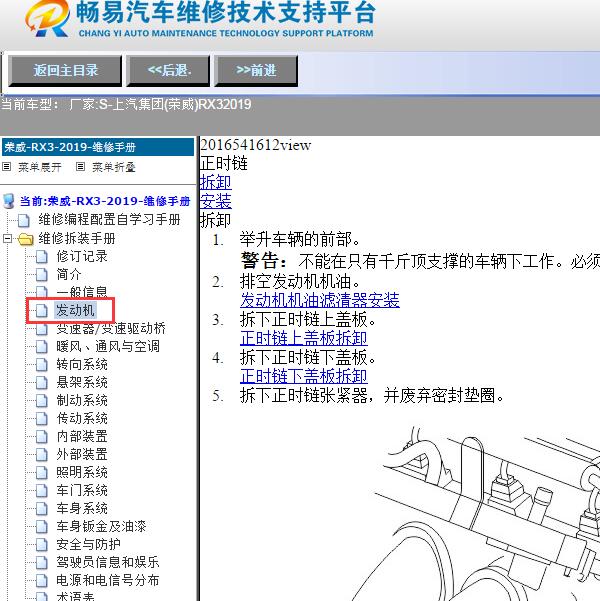The width and height of the screenshot is (600, 601).
Task: Click the page icon beside 安全与防护
Action: click(x=42, y=545)
